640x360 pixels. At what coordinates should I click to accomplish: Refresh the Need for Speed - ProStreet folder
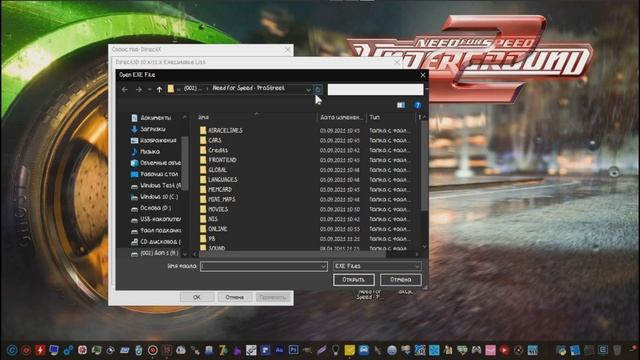pyautogui.click(x=318, y=89)
